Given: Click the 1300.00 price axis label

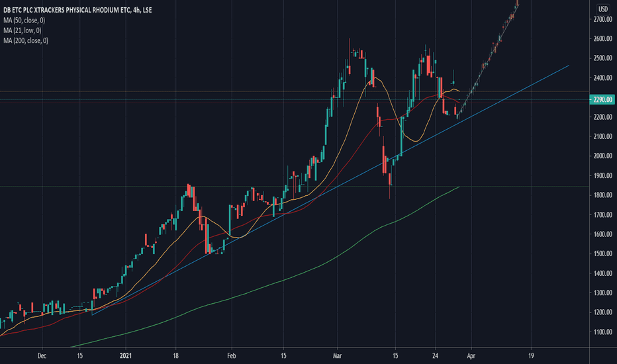Looking at the screenshot, I should [603, 293].
